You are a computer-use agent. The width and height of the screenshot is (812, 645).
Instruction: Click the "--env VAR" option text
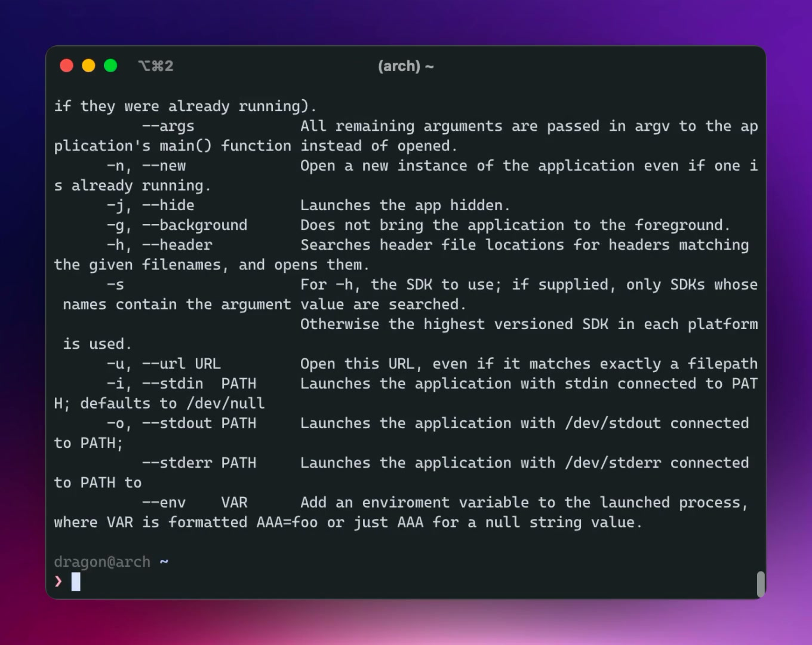(x=195, y=502)
